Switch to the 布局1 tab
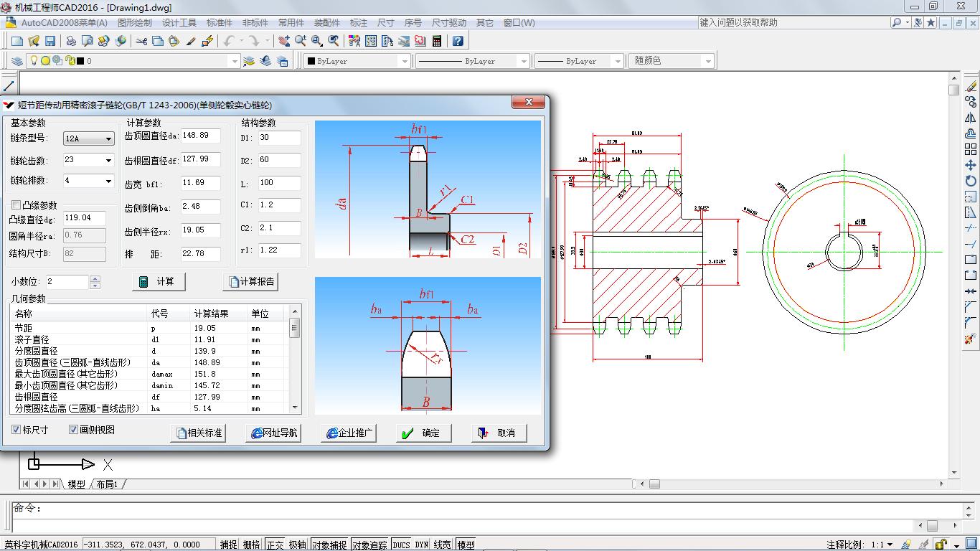This screenshot has height=551, width=980. pos(107,484)
